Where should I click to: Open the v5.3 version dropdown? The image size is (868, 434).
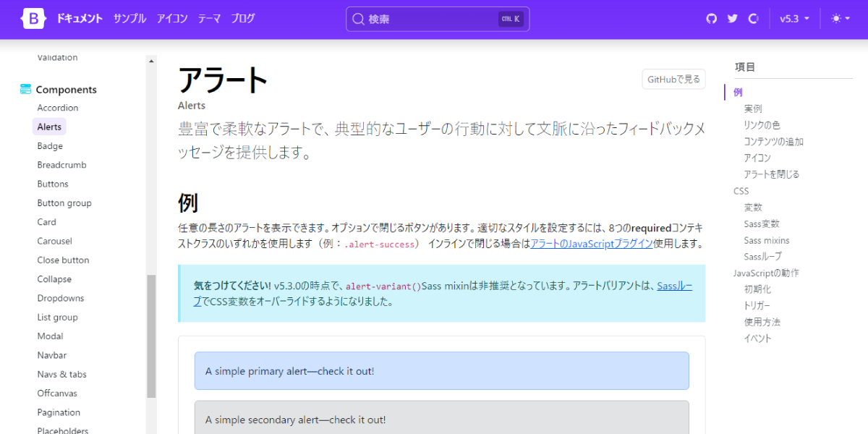(x=794, y=19)
